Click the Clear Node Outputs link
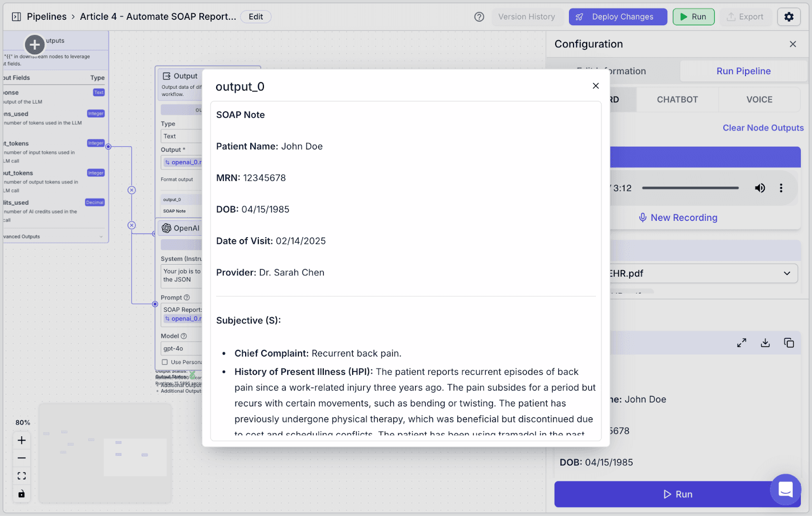Screen dimensions: 812x516 763,128
